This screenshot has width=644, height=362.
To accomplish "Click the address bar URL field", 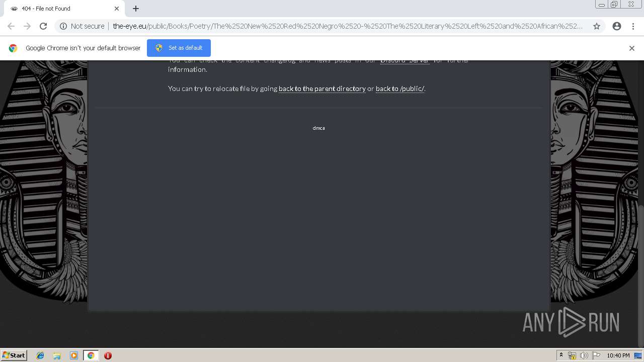I will click(347, 26).
